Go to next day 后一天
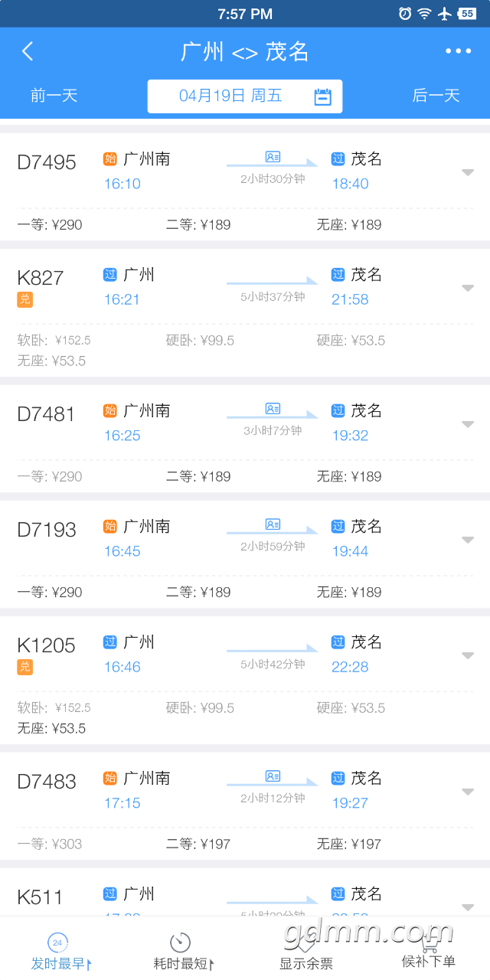 [x=436, y=96]
